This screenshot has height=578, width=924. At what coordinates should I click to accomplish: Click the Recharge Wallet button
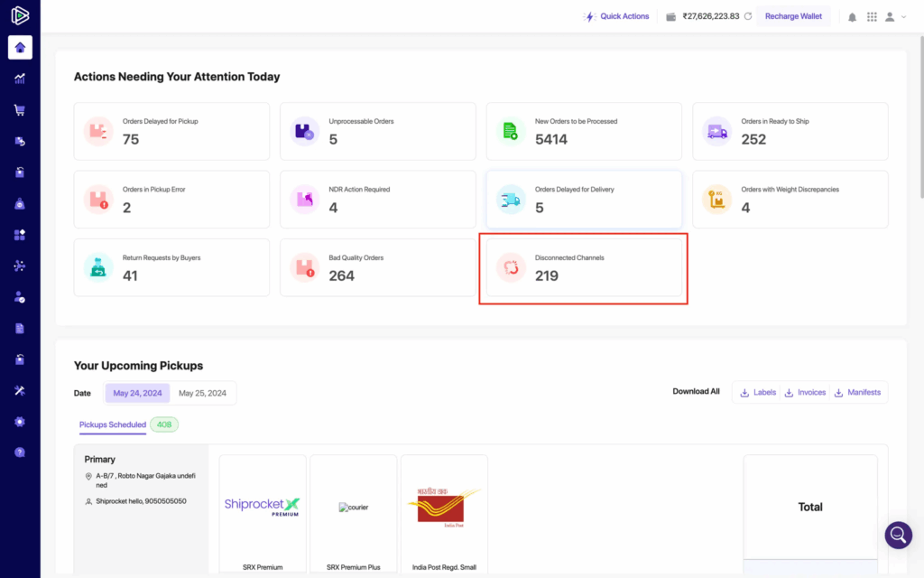coord(793,16)
